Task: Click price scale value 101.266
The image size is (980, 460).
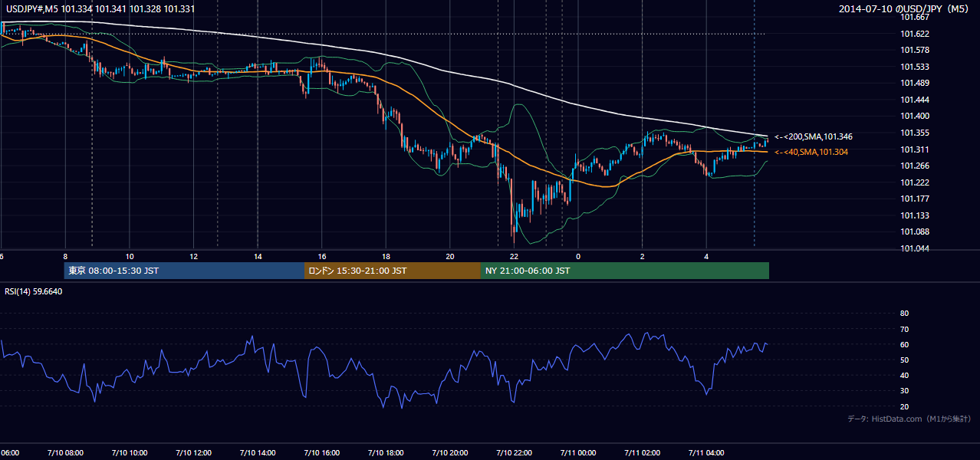Action: pos(916,166)
